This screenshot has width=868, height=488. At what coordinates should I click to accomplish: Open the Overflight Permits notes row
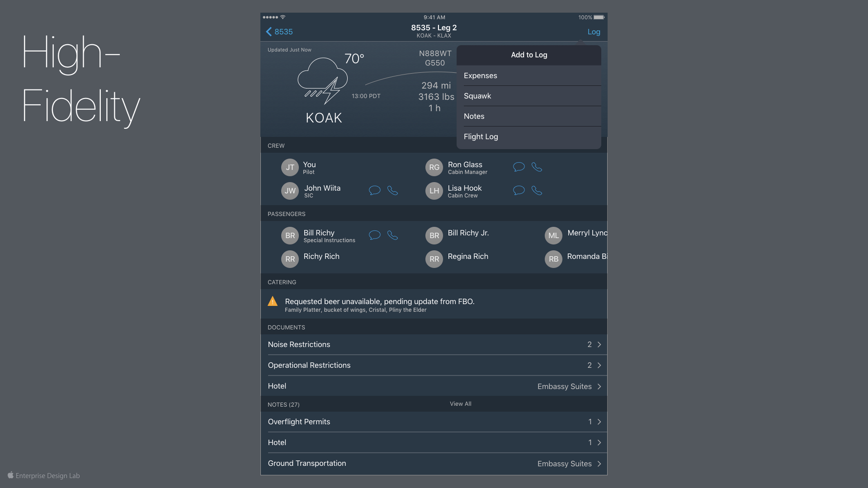click(x=434, y=422)
